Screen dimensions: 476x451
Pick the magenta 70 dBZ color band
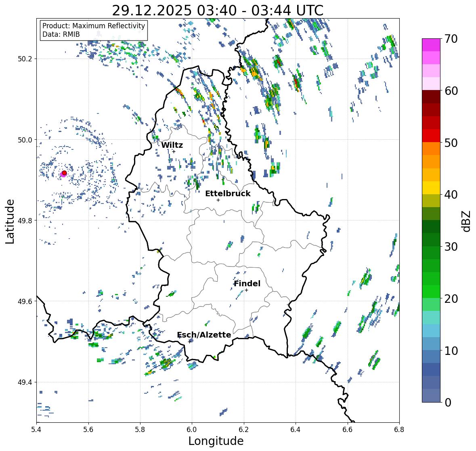tap(431, 45)
